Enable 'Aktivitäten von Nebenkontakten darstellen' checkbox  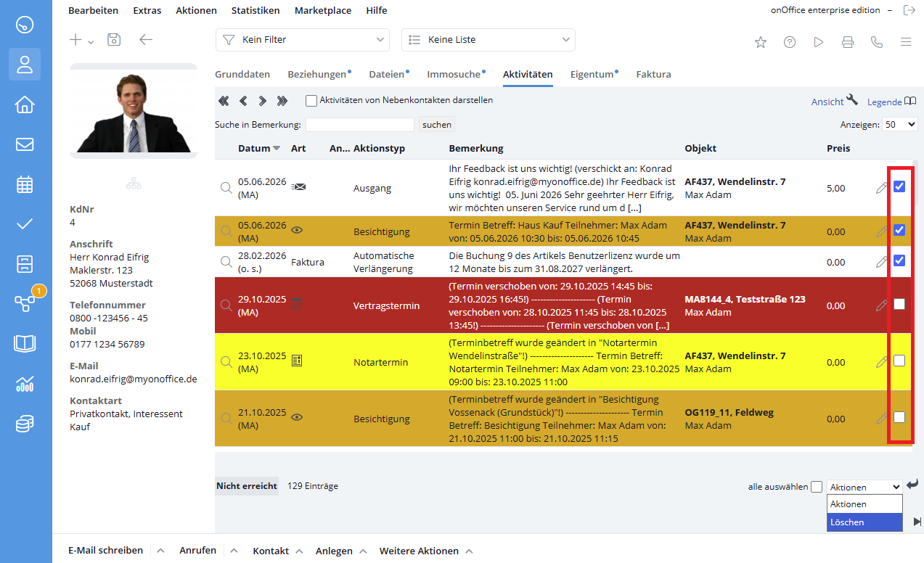tap(311, 101)
